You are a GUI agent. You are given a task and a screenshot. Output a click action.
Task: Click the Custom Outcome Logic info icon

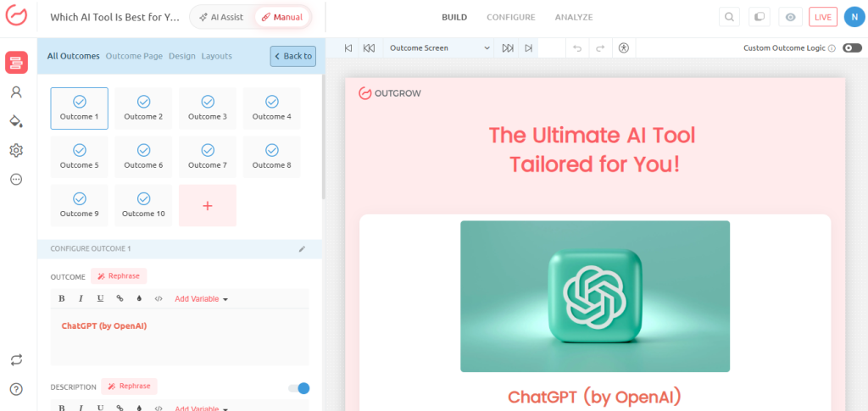832,48
